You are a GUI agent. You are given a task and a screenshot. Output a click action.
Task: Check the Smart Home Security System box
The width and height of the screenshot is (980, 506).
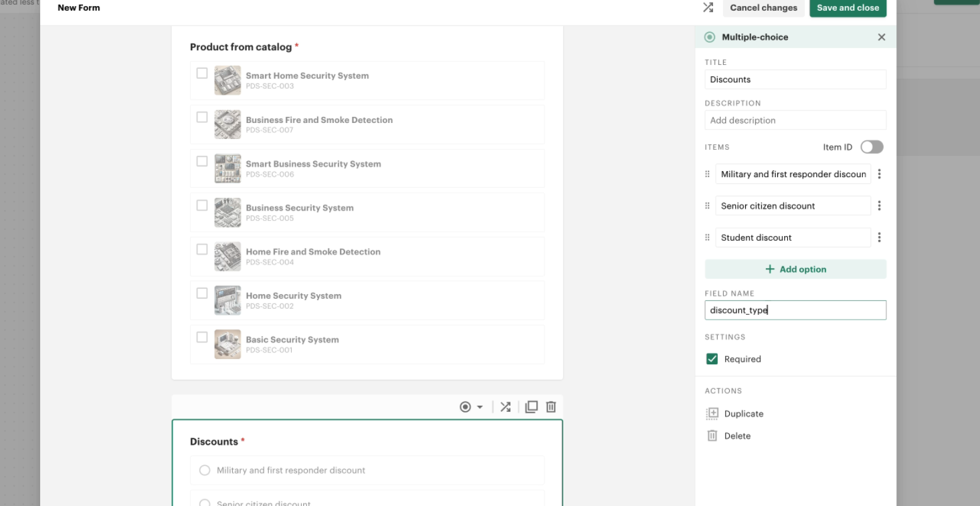click(x=202, y=74)
